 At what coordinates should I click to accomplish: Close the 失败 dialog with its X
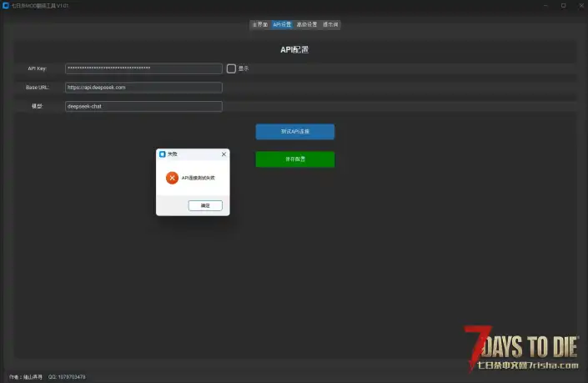click(224, 154)
